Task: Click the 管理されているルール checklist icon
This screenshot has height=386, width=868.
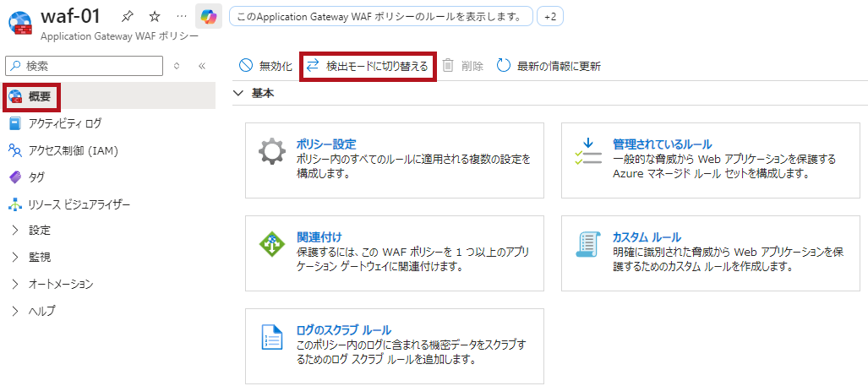Action: (x=588, y=152)
